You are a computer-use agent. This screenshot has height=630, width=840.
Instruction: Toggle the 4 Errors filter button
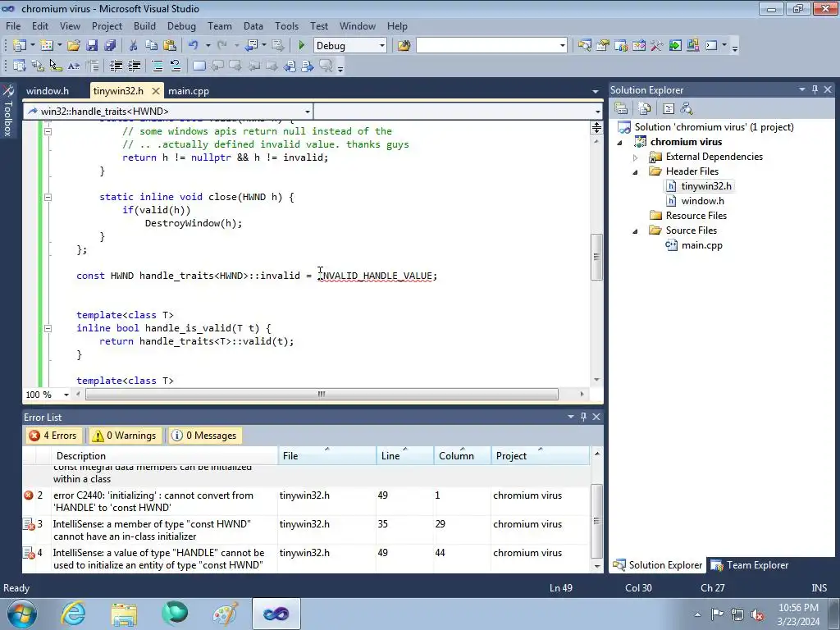pyautogui.click(x=53, y=436)
